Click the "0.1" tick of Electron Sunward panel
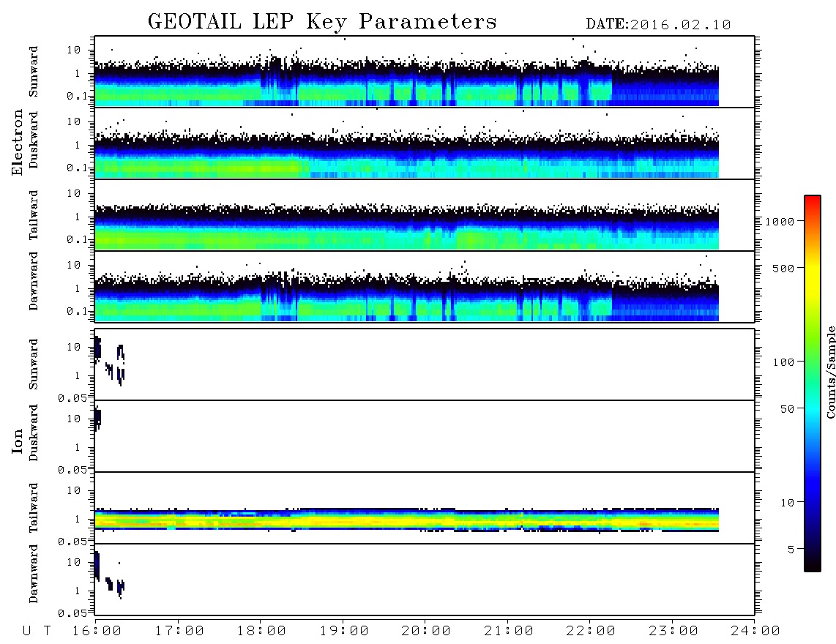Screen dimensions: 836x644 tap(77, 96)
